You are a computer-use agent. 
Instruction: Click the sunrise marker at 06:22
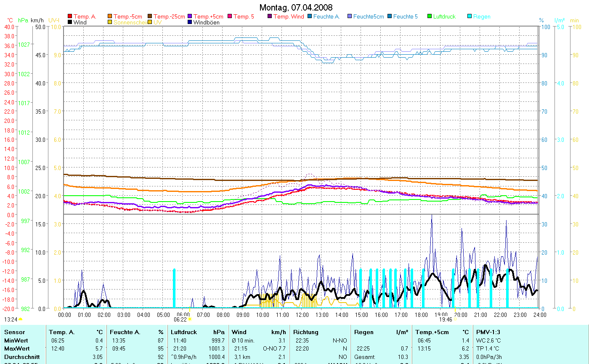click(x=190, y=319)
